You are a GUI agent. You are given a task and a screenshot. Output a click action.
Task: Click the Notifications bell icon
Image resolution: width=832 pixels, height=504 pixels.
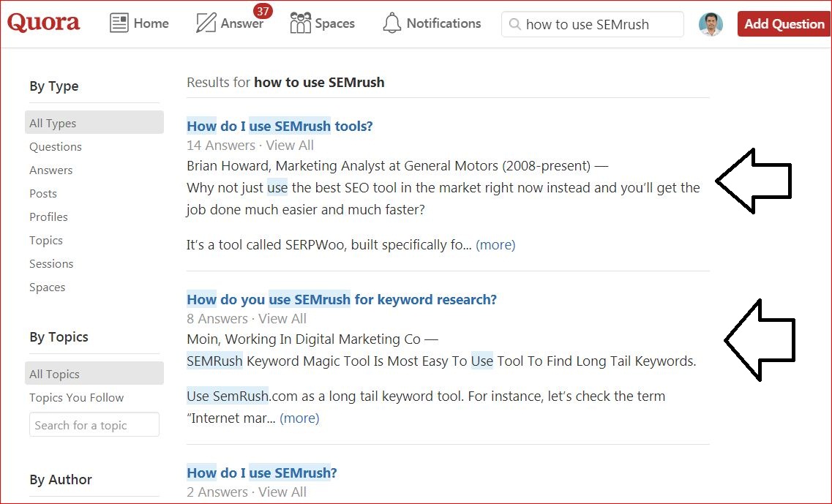tap(392, 23)
